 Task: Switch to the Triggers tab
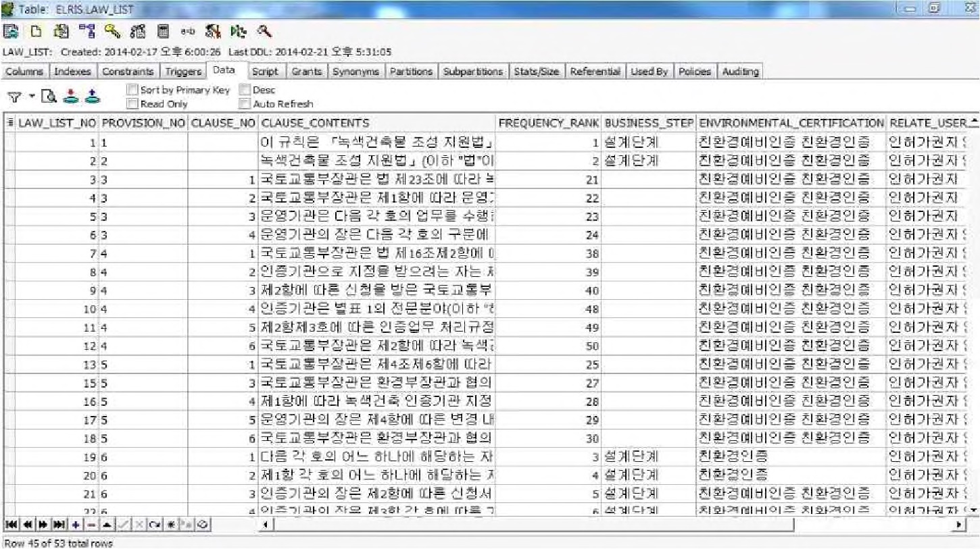point(182,72)
